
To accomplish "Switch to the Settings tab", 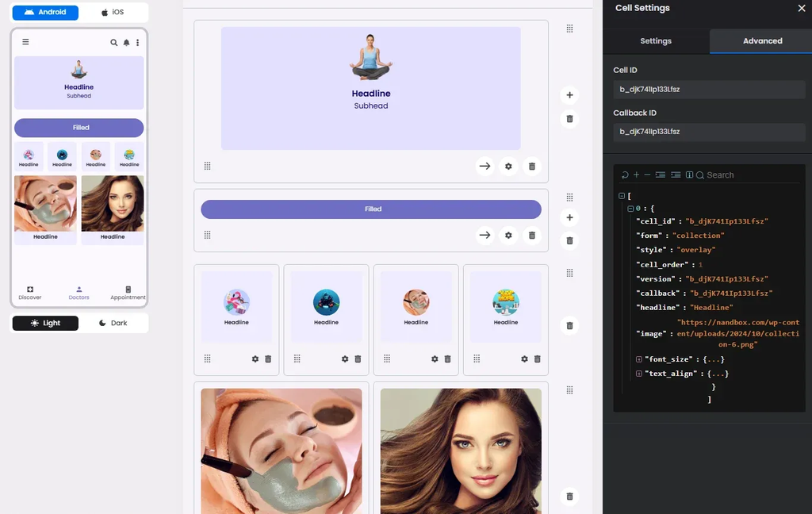I will [656, 41].
